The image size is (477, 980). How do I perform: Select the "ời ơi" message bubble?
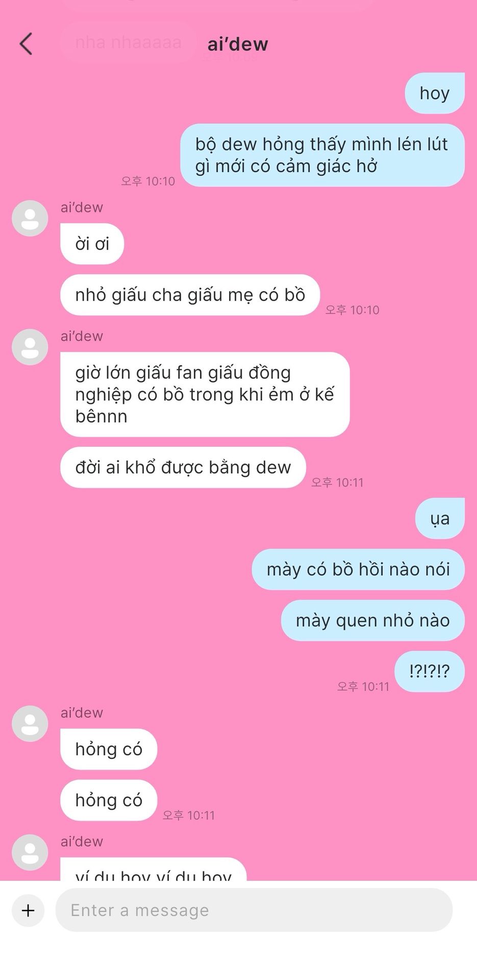coord(92,243)
